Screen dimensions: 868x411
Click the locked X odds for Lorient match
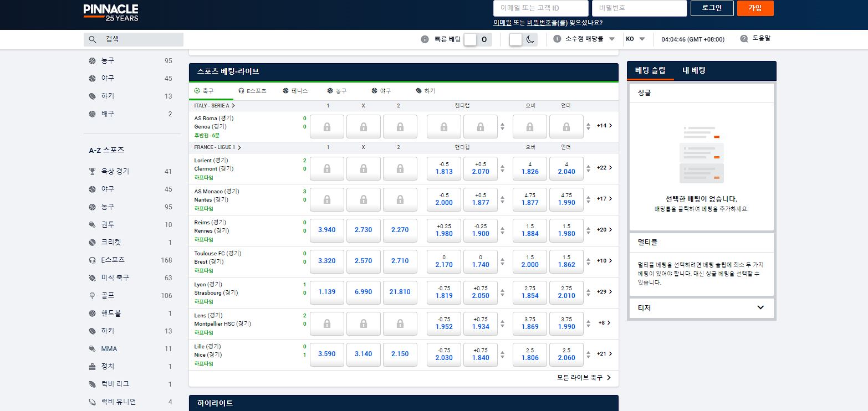pyautogui.click(x=364, y=169)
